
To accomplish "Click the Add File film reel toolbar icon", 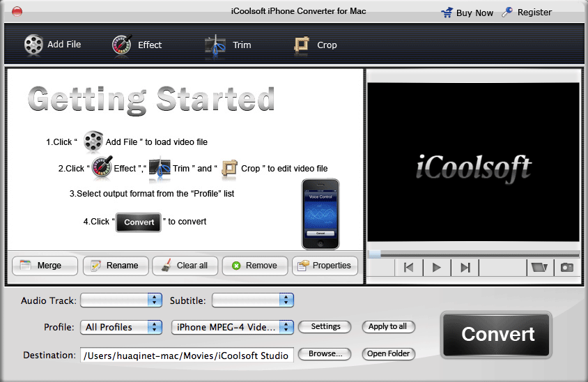I will pos(33,45).
